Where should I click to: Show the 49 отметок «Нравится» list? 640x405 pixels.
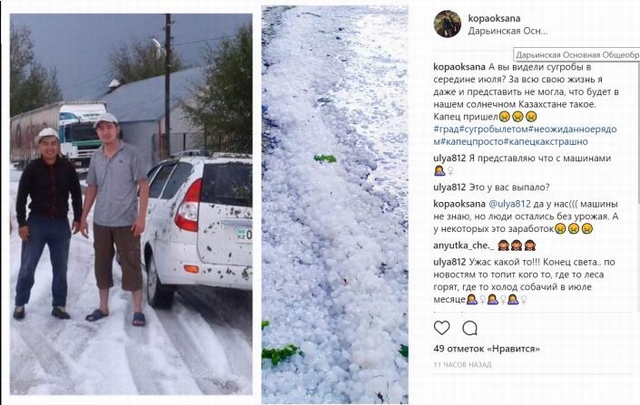(x=487, y=349)
